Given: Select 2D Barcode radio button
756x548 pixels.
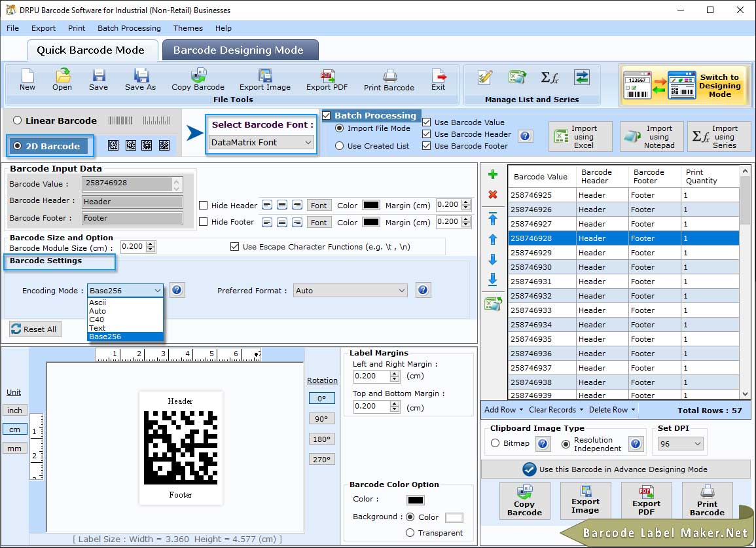Looking at the screenshot, I should [x=18, y=146].
